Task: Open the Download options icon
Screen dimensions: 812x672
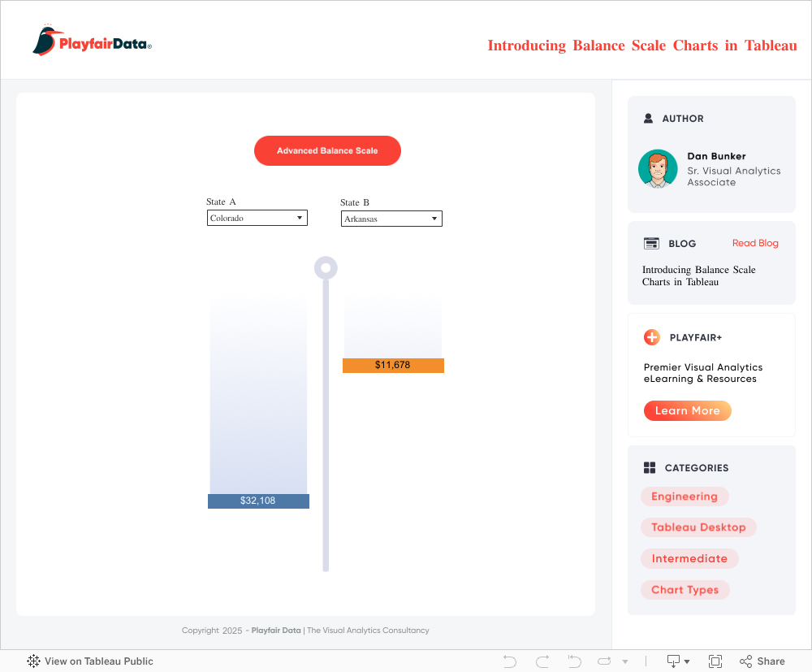Action: coord(678,661)
